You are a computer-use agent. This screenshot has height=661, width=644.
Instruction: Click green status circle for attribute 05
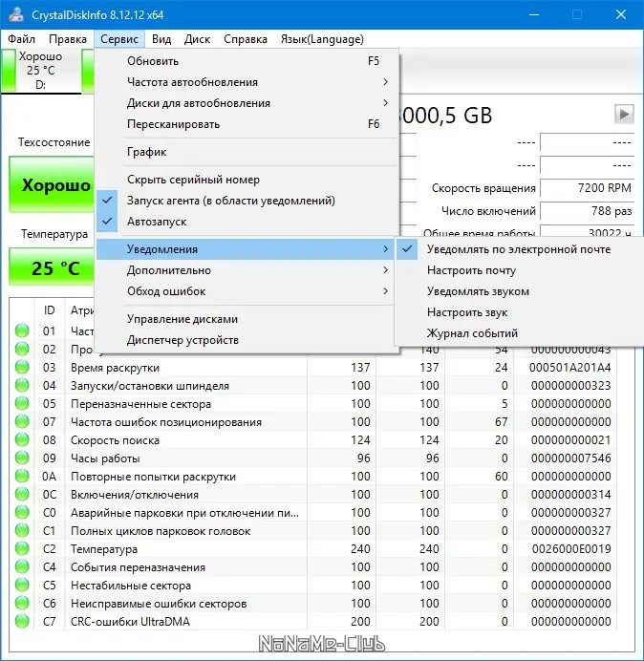pyautogui.click(x=22, y=403)
